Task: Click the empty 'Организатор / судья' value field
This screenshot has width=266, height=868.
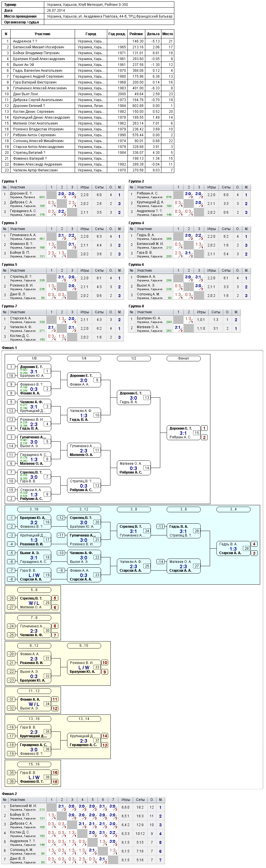Action: (x=109, y=22)
